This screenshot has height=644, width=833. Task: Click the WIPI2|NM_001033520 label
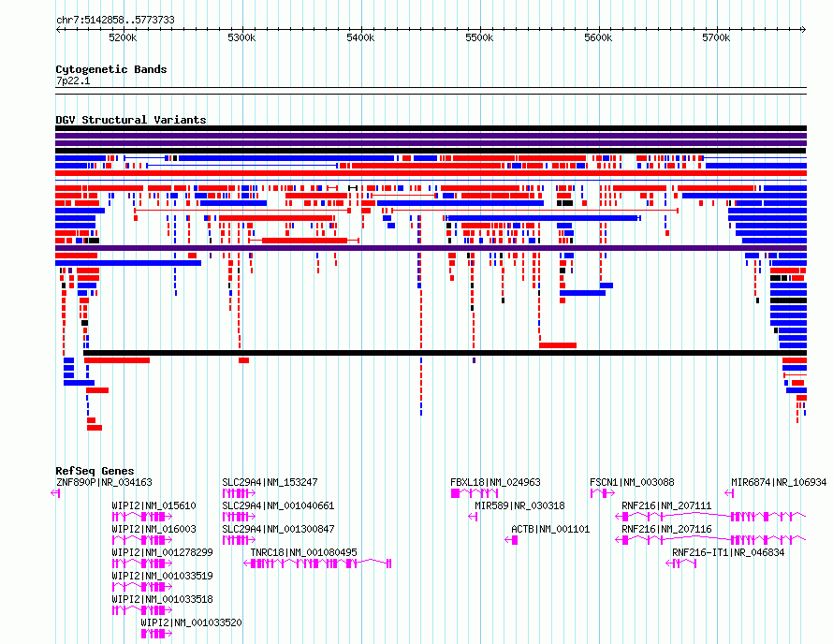point(191,622)
